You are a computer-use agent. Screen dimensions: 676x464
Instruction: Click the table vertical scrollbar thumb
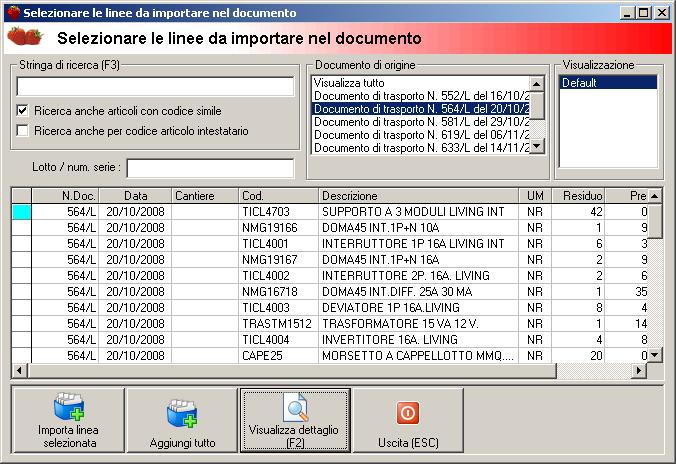(x=655, y=221)
